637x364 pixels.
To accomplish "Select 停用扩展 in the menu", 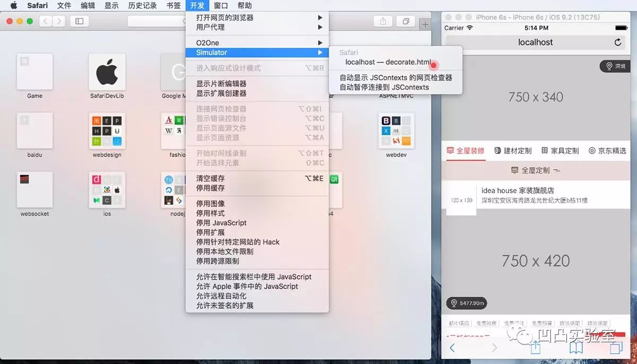I will [x=257, y=232].
